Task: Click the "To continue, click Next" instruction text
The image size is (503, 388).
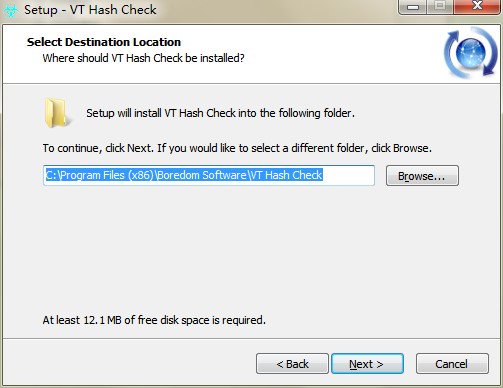Action: tap(237, 148)
